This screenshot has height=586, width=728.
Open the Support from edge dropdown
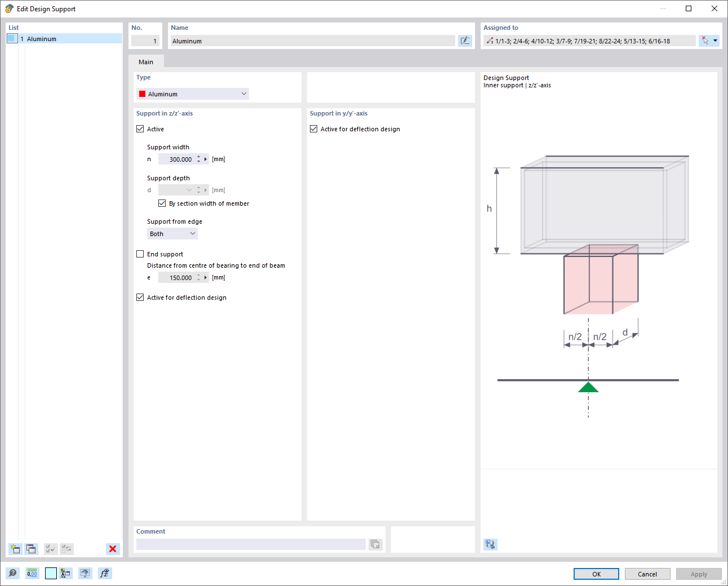click(172, 233)
